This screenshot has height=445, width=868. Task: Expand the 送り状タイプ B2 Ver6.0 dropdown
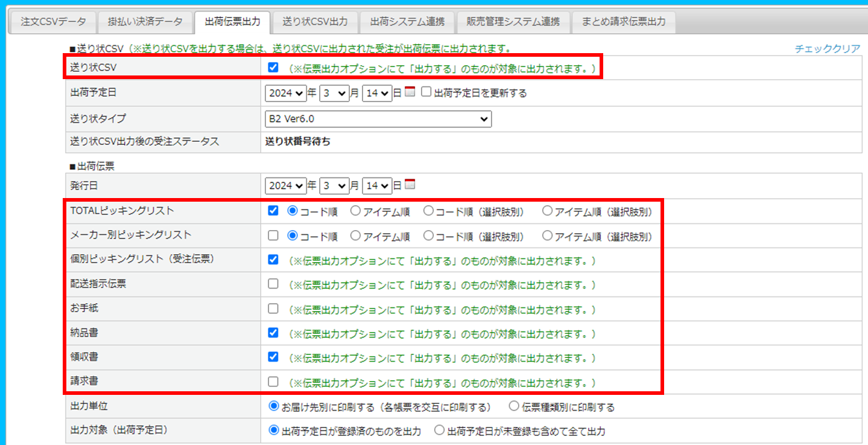[x=378, y=119]
